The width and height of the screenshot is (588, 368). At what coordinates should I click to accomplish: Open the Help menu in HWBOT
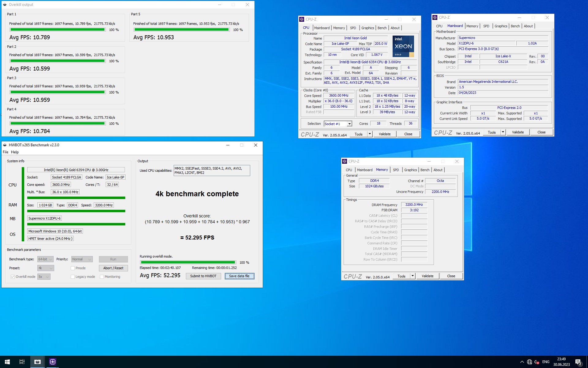[15, 152]
